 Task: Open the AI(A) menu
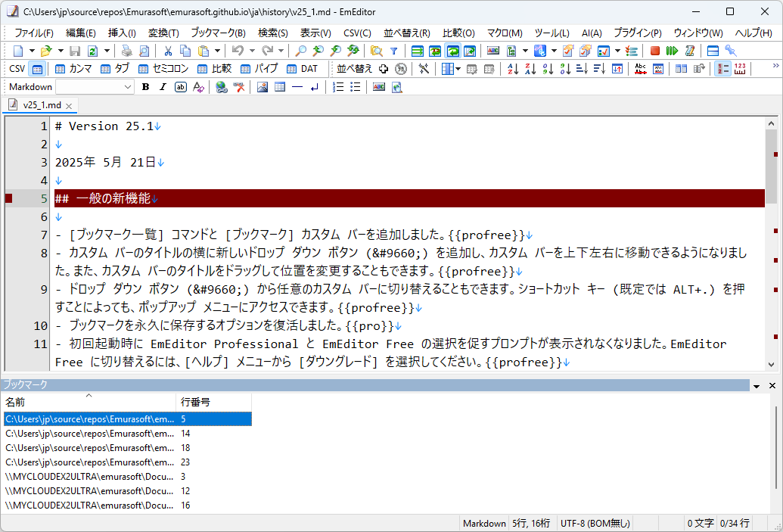click(x=592, y=33)
